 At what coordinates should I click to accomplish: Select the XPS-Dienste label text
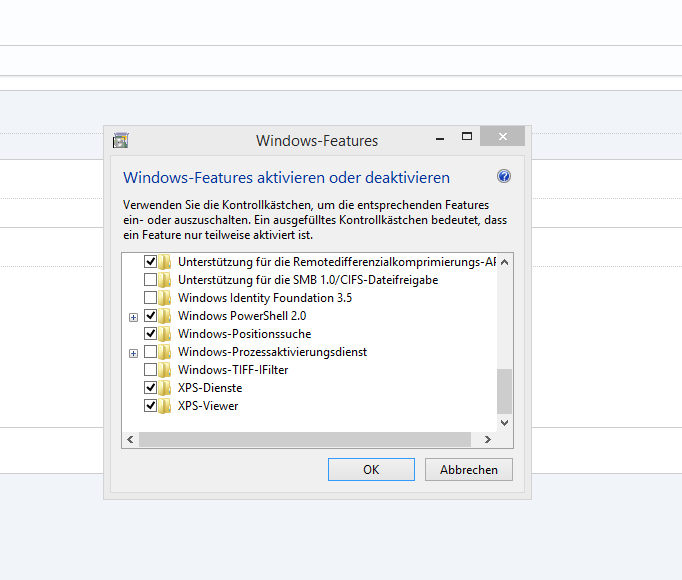pos(210,388)
